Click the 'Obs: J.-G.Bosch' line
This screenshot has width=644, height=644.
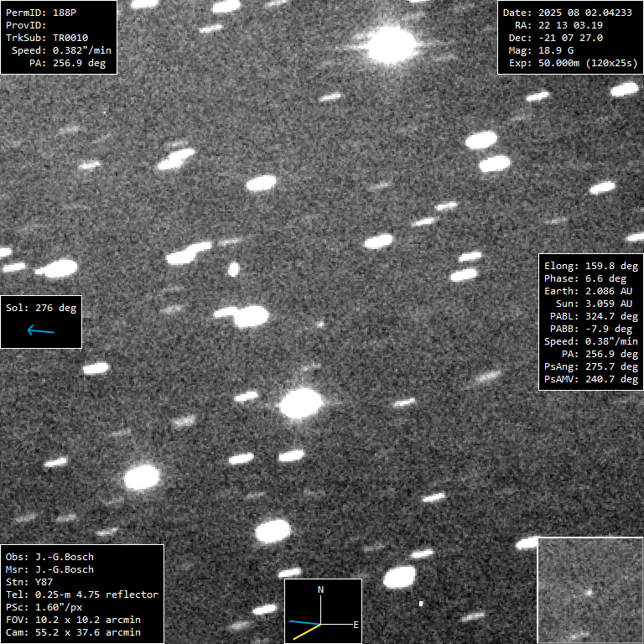(49, 557)
